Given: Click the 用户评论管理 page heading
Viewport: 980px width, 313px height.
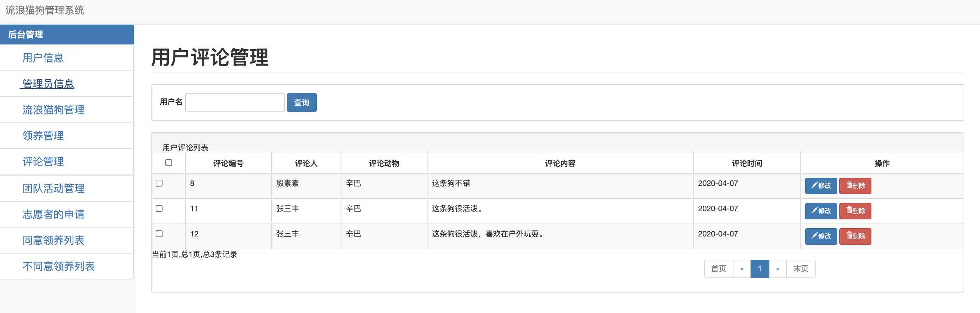Looking at the screenshot, I should (x=210, y=57).
